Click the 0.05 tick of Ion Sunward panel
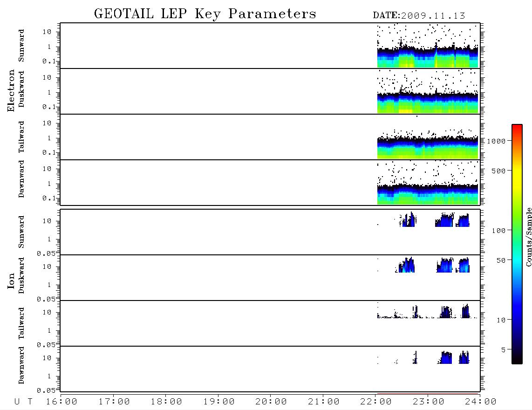This screenshot has height=410, width=532. (x=46, y=253)
